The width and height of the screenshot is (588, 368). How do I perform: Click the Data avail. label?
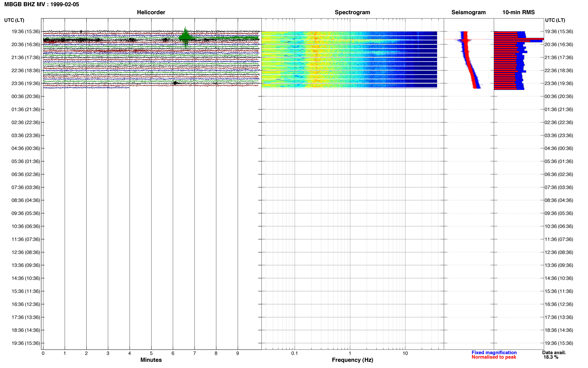click(554, 353)
